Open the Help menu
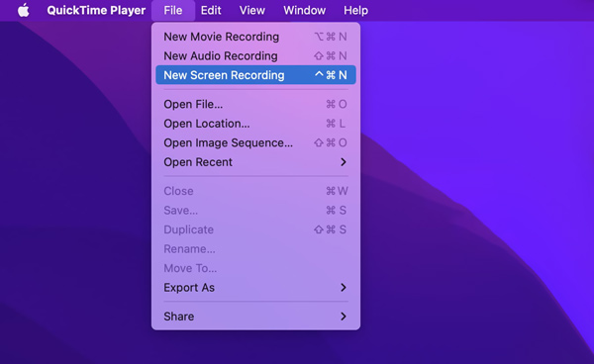The height and width of the screenshot is (364, 594). click(355, 10)
